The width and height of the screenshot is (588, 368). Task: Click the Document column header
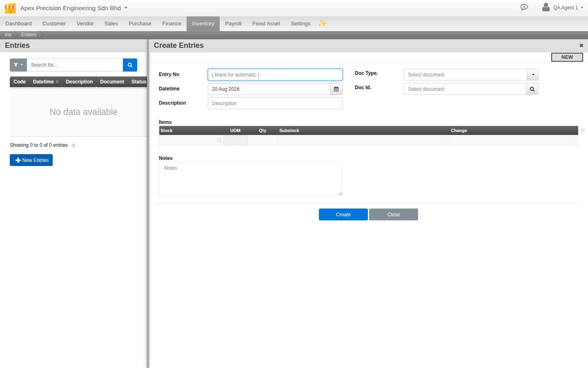[112, 82]
